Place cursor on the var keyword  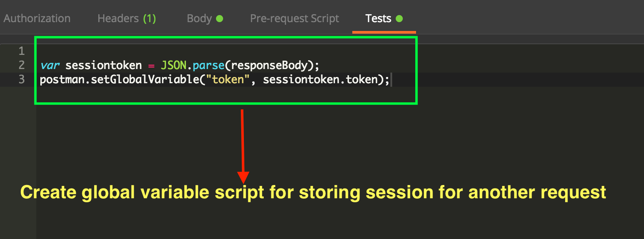50,66
